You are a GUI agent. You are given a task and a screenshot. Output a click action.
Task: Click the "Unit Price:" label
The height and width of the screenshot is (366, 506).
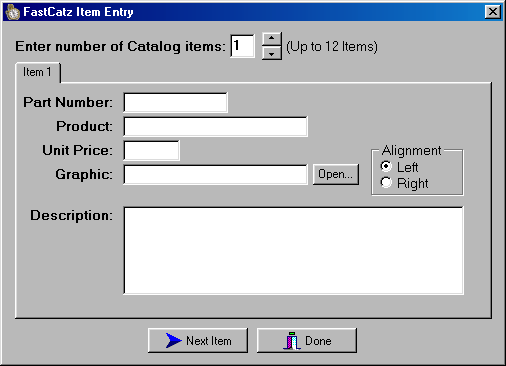77,150
